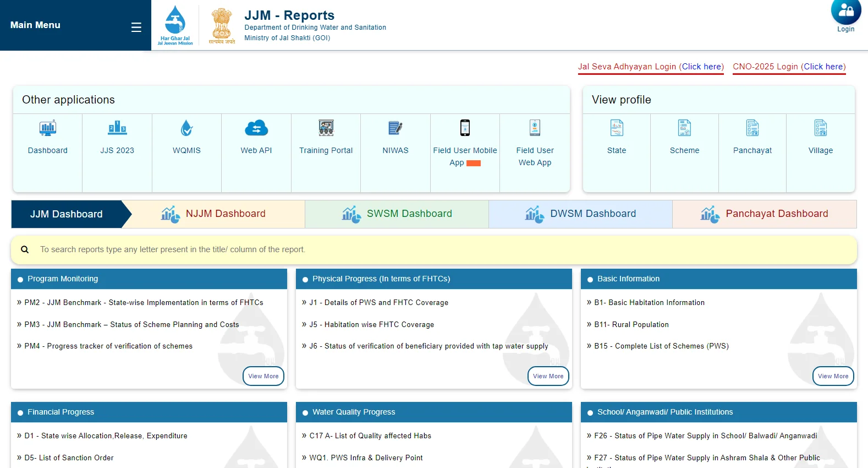Screen dimensions: 868x468
Task: Switch to the DWSM Dashboard tab
Action: 580,214
